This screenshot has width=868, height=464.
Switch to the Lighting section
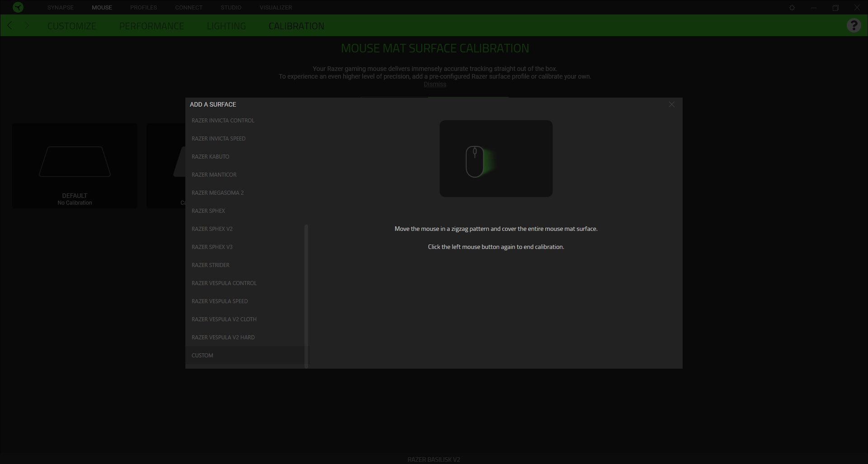coord(226,26)
